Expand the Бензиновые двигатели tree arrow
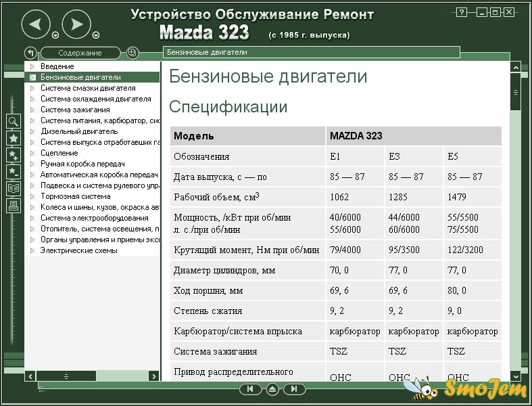Screen dimensions: 532x406 click(32, 77)
